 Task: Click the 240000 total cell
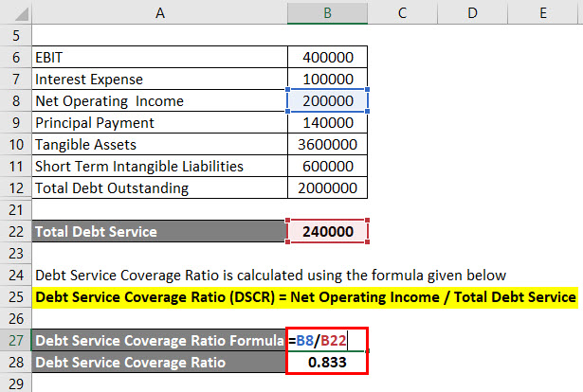pyautogui.click(x=327, y=232)
